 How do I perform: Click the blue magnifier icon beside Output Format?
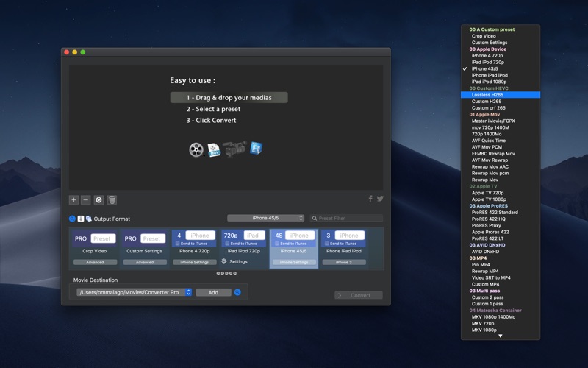click(x=72, y=219)
